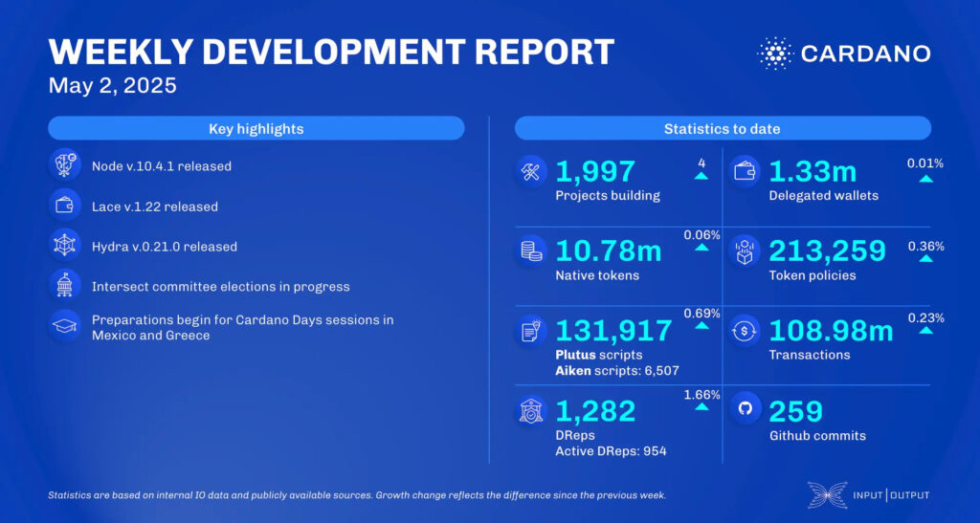
Task: Click the 1,997 projects figure
Action: 595,172
